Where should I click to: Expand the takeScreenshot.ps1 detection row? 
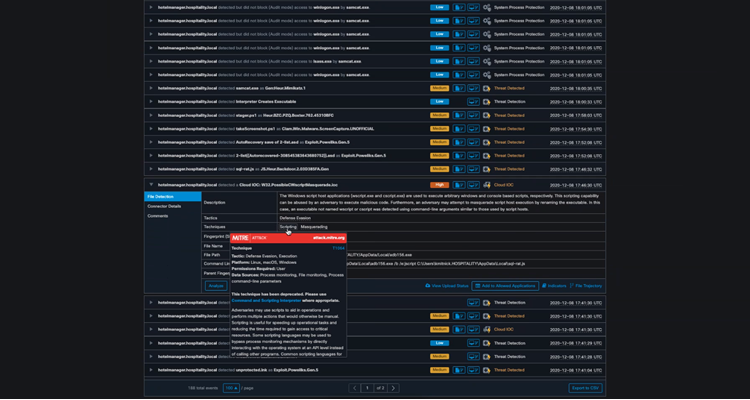[151, 129]
